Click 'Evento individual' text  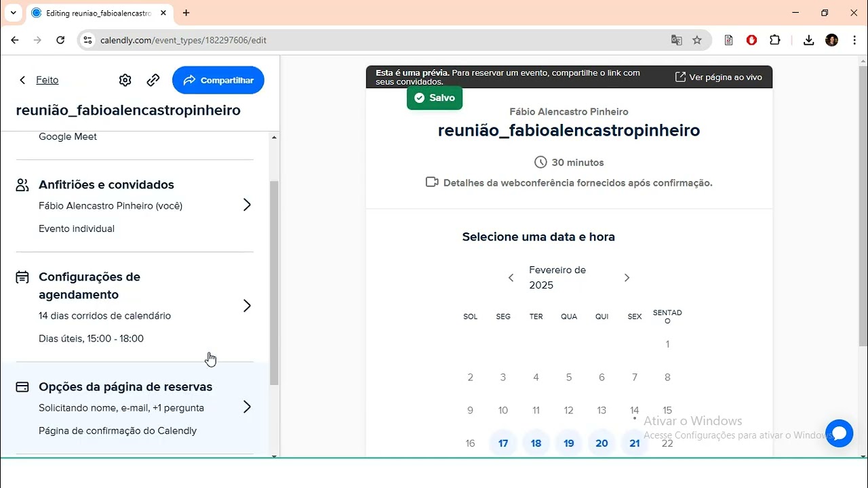pyautogui.click(x=77, y=228)
